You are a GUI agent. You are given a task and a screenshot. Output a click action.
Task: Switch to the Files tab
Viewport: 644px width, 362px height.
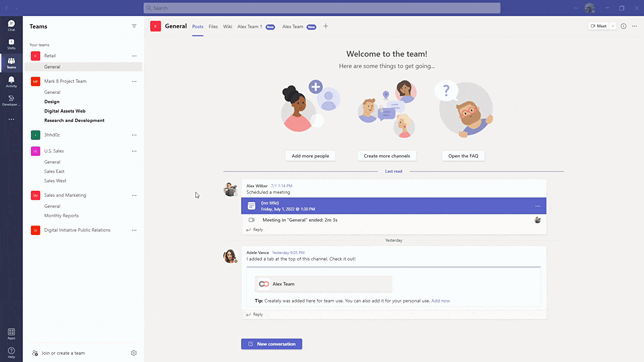click(213, 27)
